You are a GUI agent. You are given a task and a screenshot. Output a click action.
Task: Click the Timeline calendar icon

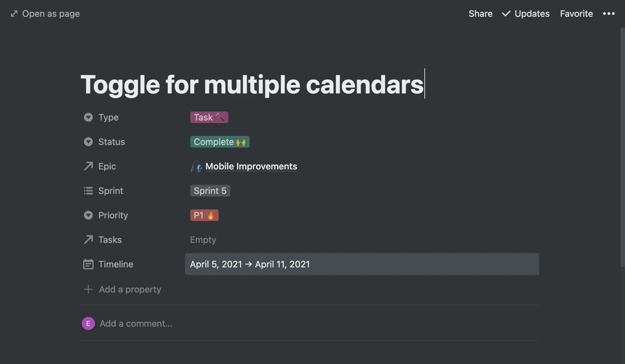88,264
